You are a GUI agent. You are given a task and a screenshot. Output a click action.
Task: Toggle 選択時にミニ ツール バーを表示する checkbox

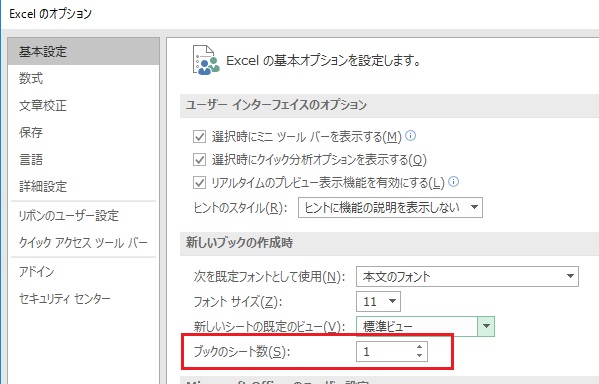[x=199, y=136]
